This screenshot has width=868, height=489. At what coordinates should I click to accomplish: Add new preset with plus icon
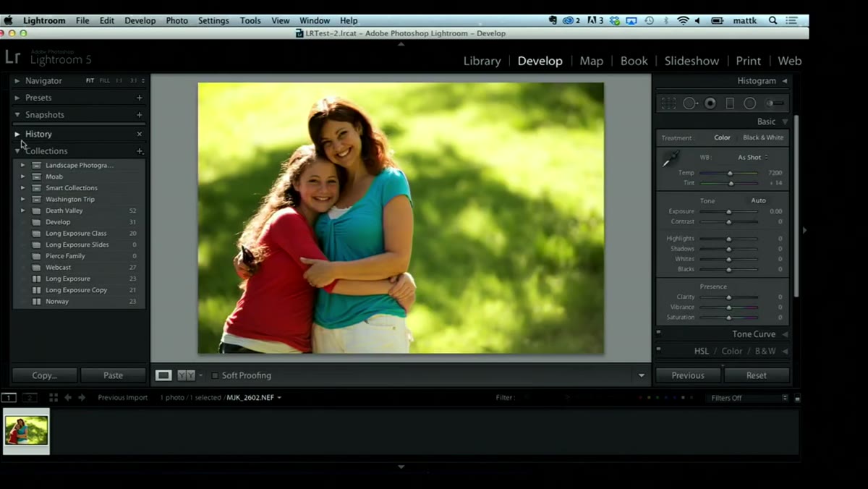pos(140,98)
